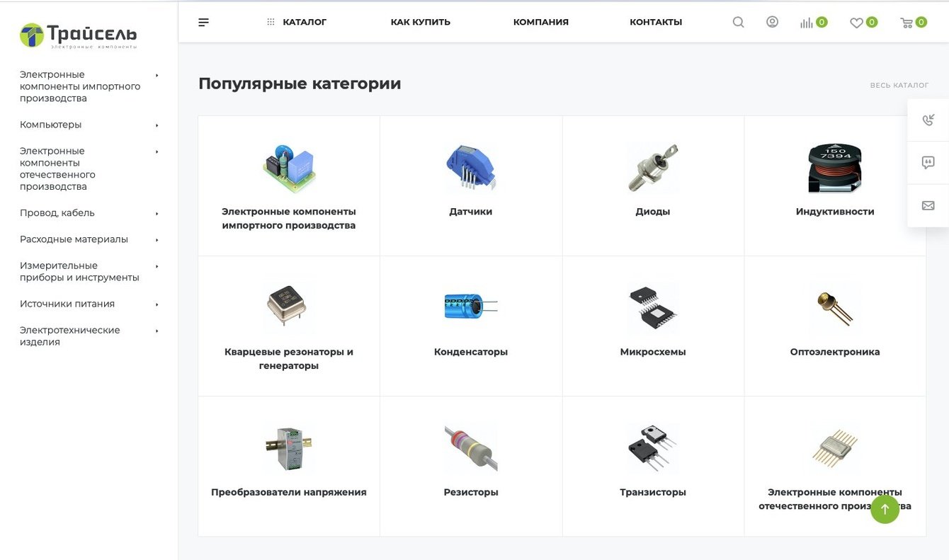Open the wishlist heart icon
The image size is (949, 560).
coord(856,23)
